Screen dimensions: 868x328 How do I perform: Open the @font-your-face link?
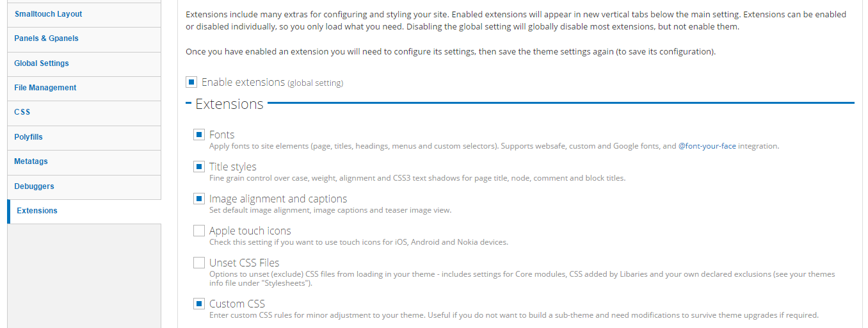pos(707,146)
